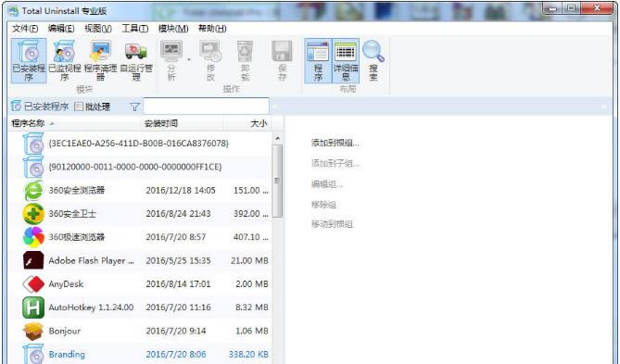The image size is (620, 364).
Task: Click install time 2016/8/24 21:43
Action: point(178,214)
